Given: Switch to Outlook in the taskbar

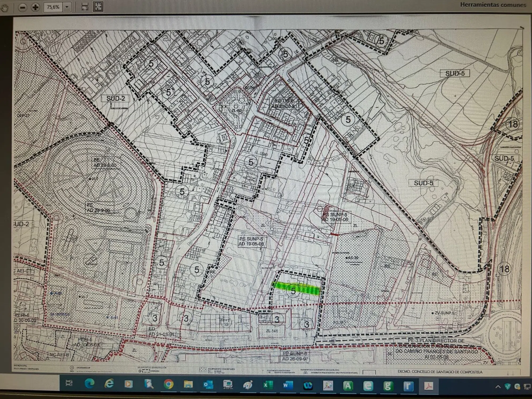Looking at the screenshot, I should [x=208, y=384].
